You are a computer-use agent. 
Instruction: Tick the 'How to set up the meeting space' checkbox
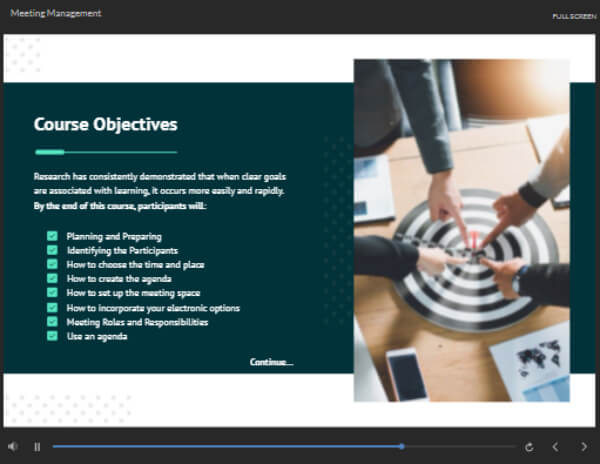[x=51, y=293]
